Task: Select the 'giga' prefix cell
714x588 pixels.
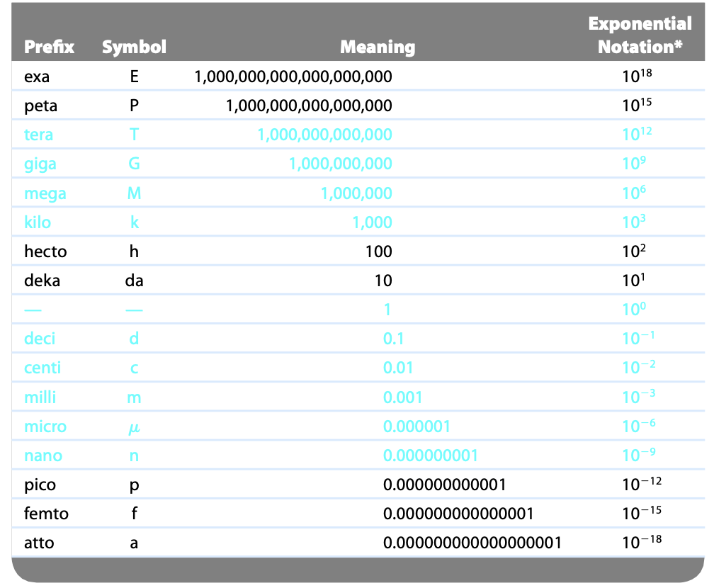Action: click(40, 164)
